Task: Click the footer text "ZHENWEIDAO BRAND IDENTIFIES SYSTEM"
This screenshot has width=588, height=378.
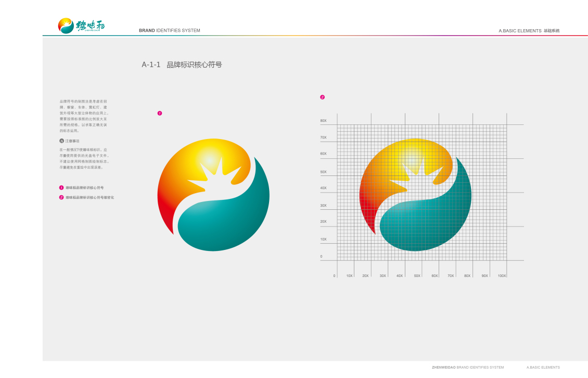Action: [x=468, y=368]
